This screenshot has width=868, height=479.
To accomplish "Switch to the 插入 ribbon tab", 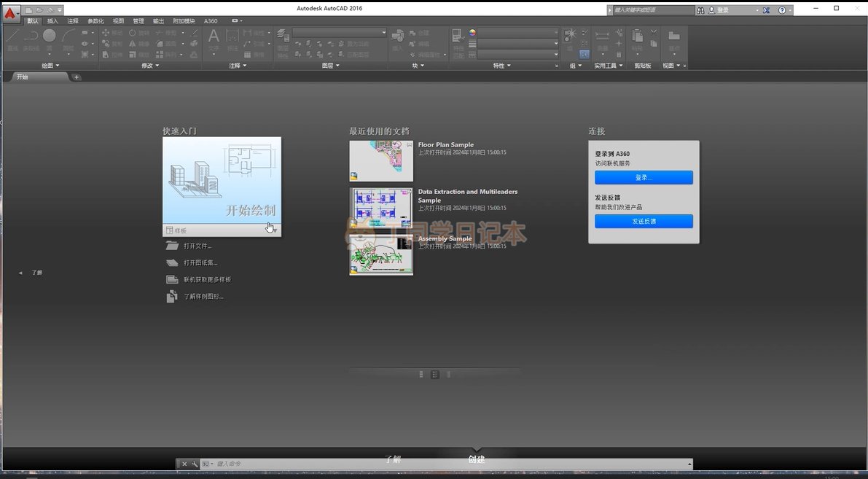I will coord(52,21).
